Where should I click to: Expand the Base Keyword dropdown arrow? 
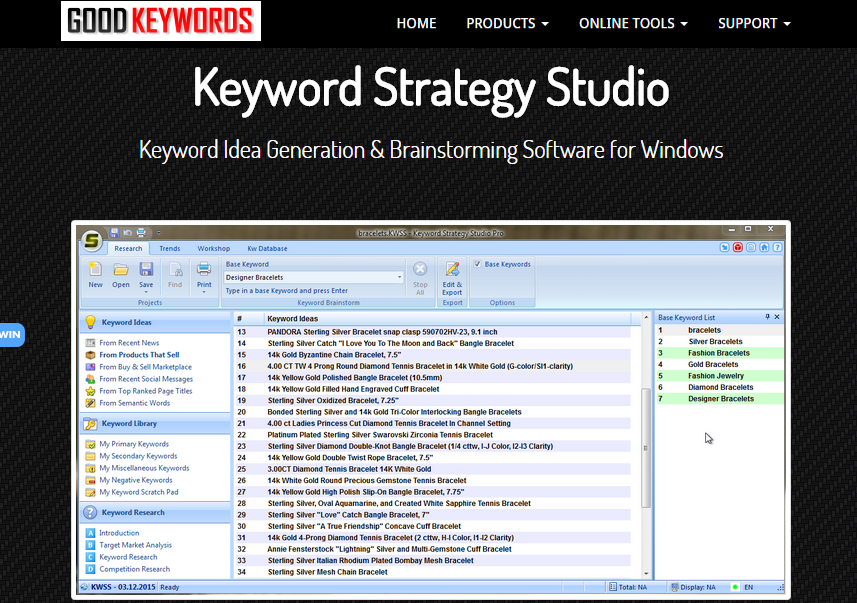[x=400, y=277]
